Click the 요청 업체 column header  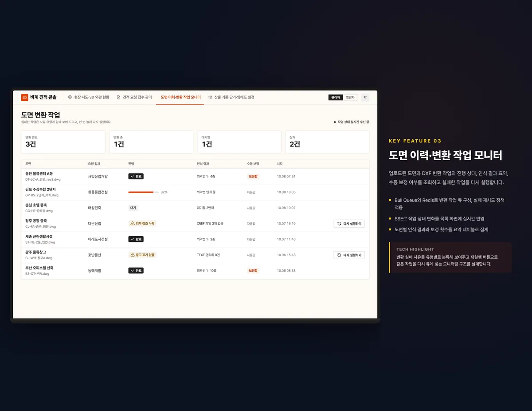94,164
